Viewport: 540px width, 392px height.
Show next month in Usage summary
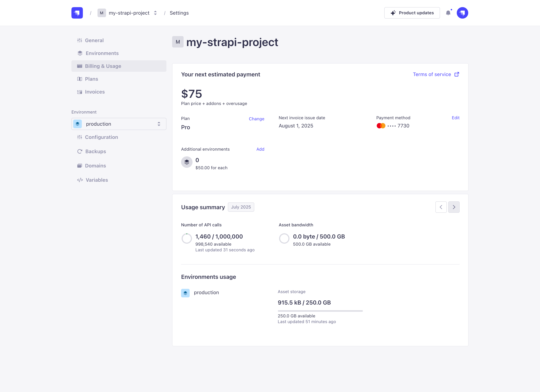[454, 207]
